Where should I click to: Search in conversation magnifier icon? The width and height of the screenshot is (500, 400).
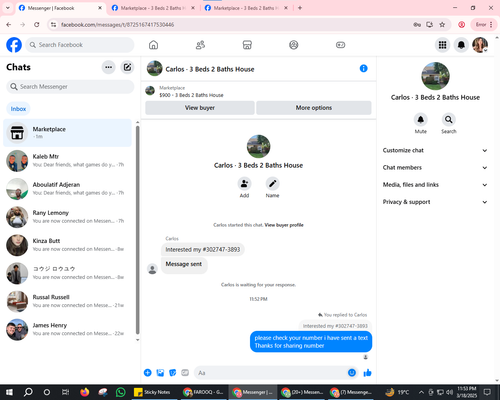point(449,119)
